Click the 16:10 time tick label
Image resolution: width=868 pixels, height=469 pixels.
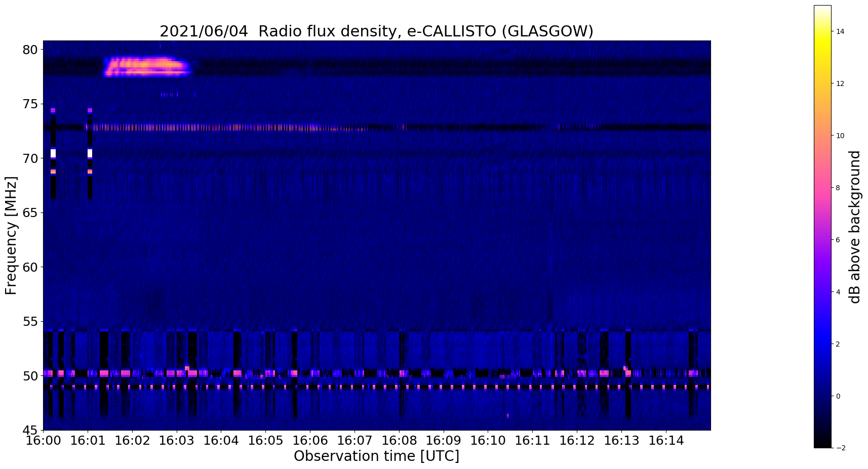point(488,440)
